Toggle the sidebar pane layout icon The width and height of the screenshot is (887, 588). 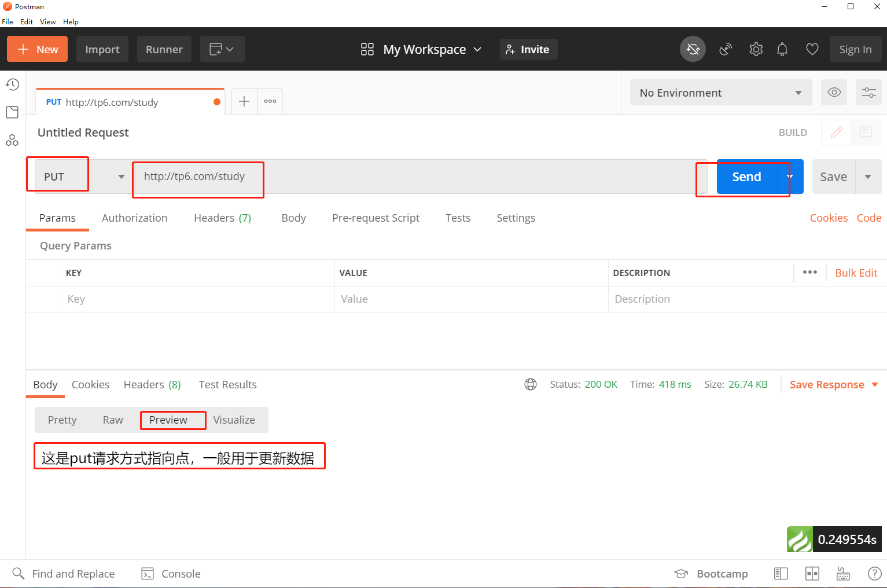pos(781,574)
